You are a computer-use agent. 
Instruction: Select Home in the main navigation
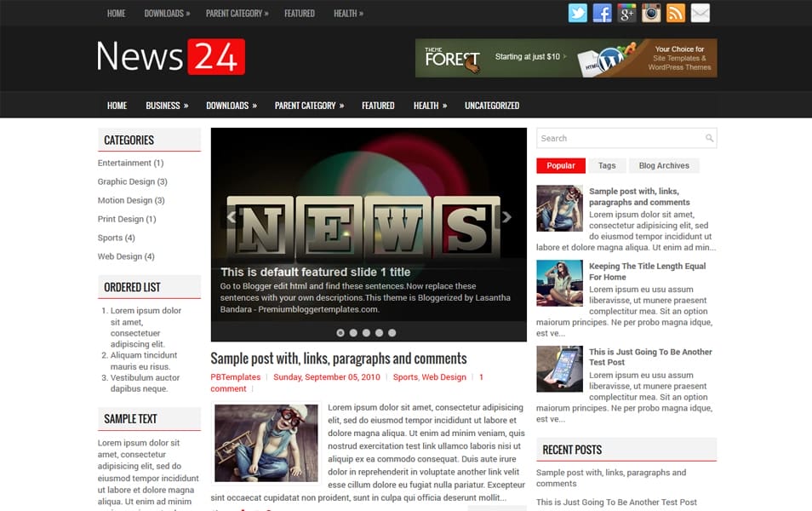pos(117,106)
